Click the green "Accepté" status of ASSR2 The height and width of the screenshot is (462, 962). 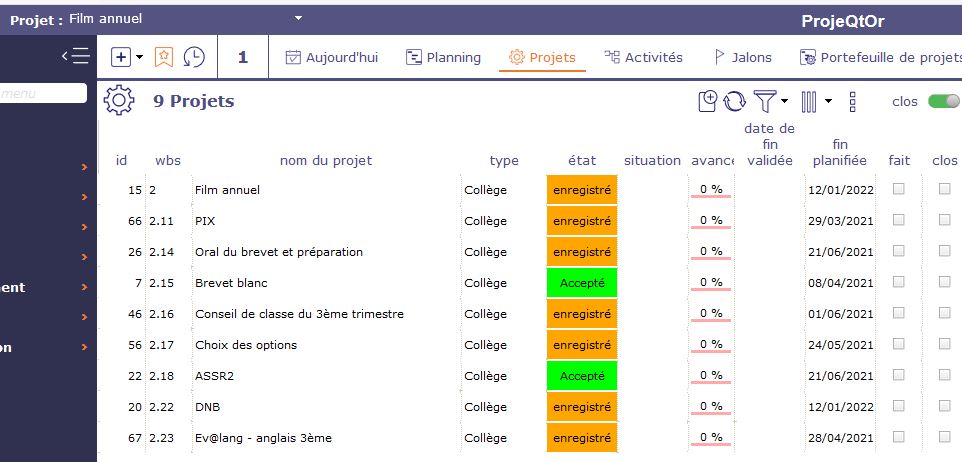coord(582,376)
